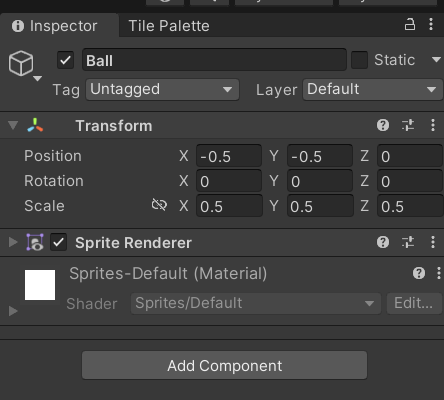This screenshot has height=400, width=444.
Task: Click the Transform component title
Action: coord(114,126)
